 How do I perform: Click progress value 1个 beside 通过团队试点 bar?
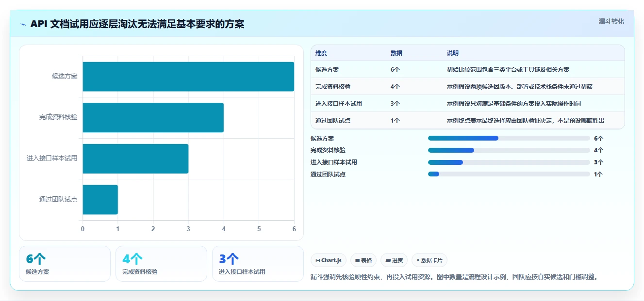(x=598, y=174)
